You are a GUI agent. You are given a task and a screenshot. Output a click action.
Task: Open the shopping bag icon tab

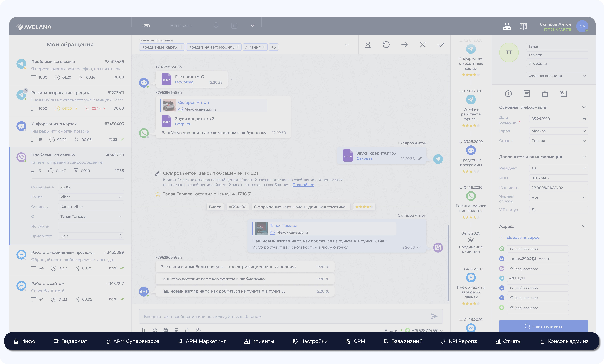tap(545, 94)
